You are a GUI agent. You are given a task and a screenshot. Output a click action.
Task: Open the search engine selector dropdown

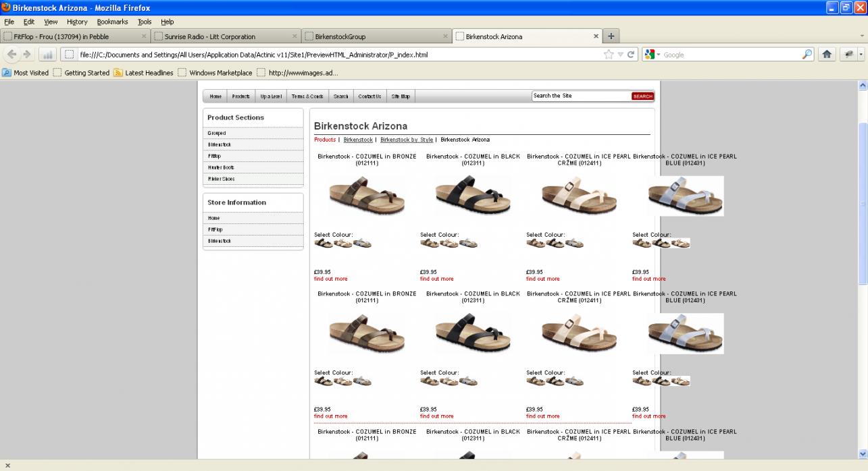coord(653,55)
